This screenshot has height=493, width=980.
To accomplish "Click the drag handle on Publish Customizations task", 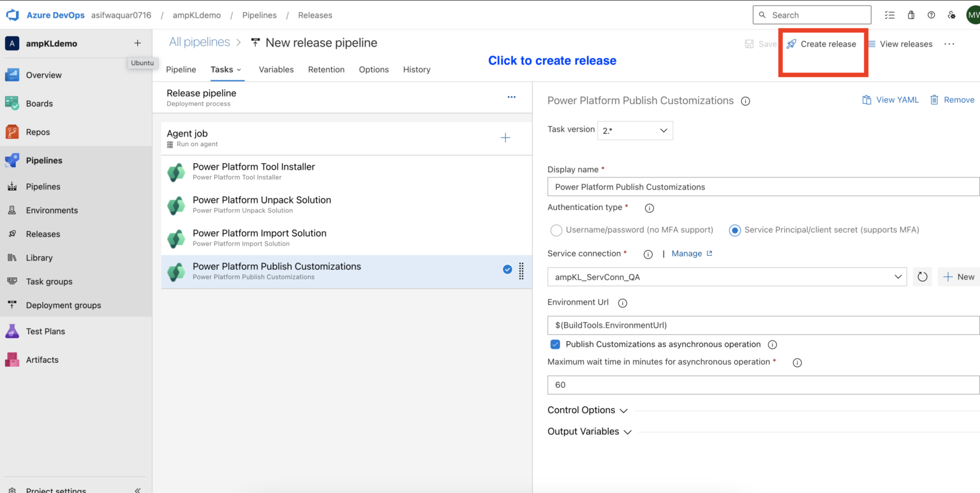I will [521, 270].
